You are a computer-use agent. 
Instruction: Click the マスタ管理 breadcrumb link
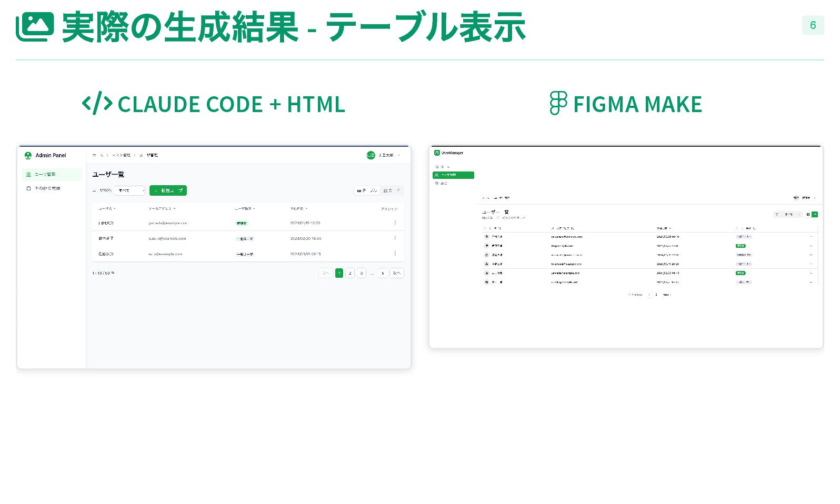(121, 155)
